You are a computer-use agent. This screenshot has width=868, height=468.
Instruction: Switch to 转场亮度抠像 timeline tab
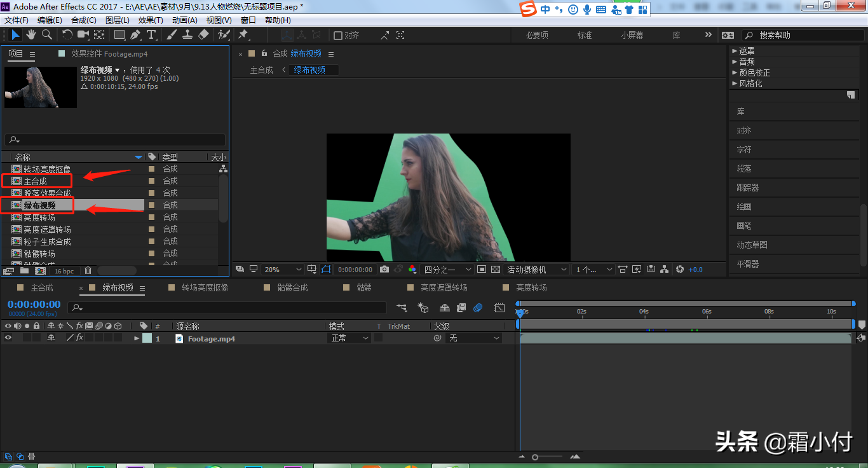[205, 287]
